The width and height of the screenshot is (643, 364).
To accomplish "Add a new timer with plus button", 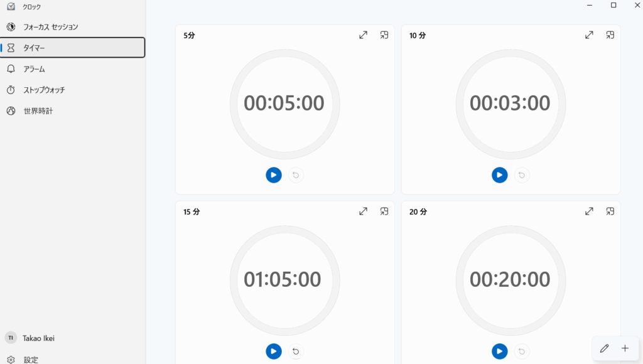I will tap(625, 348).
